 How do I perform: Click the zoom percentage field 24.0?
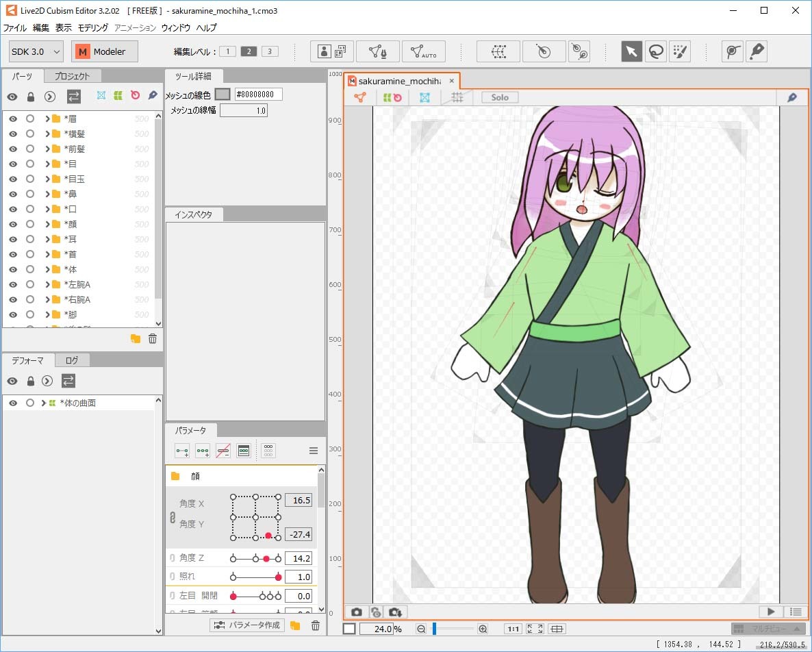(x=377, y=629)
